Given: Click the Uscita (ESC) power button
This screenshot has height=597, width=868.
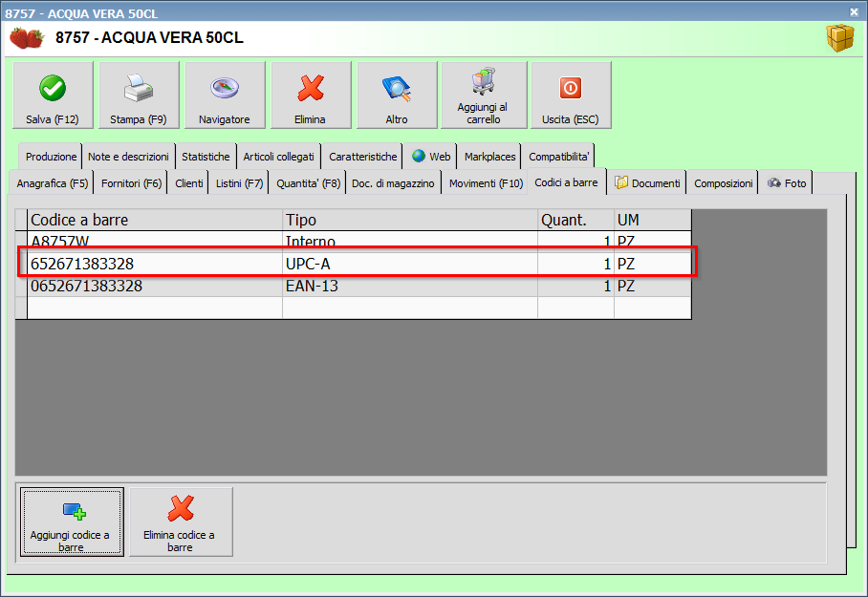Looking at the screenshot, I should (x=571, y=96).
